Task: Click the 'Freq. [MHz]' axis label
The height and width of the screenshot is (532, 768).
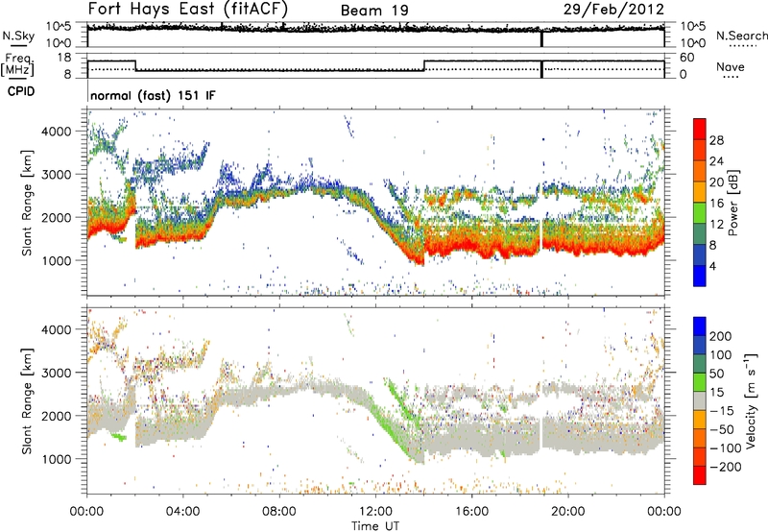Action: (x=17, y=64)
